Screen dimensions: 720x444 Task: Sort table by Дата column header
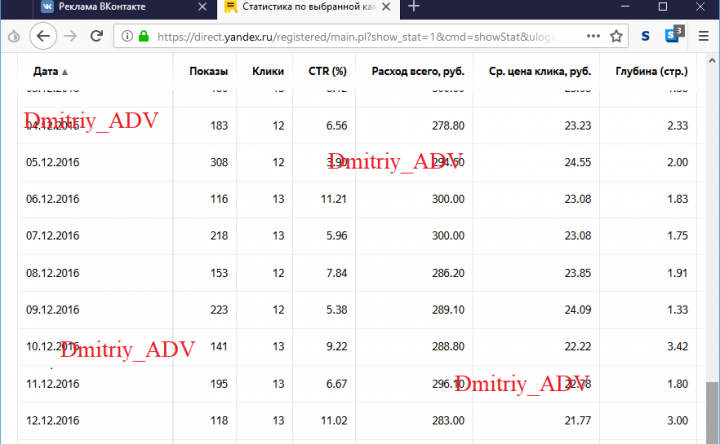pos(51,72)
